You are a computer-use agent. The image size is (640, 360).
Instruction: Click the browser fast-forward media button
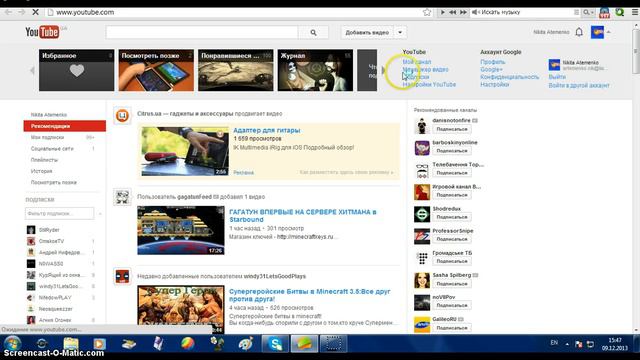point(463,12)
